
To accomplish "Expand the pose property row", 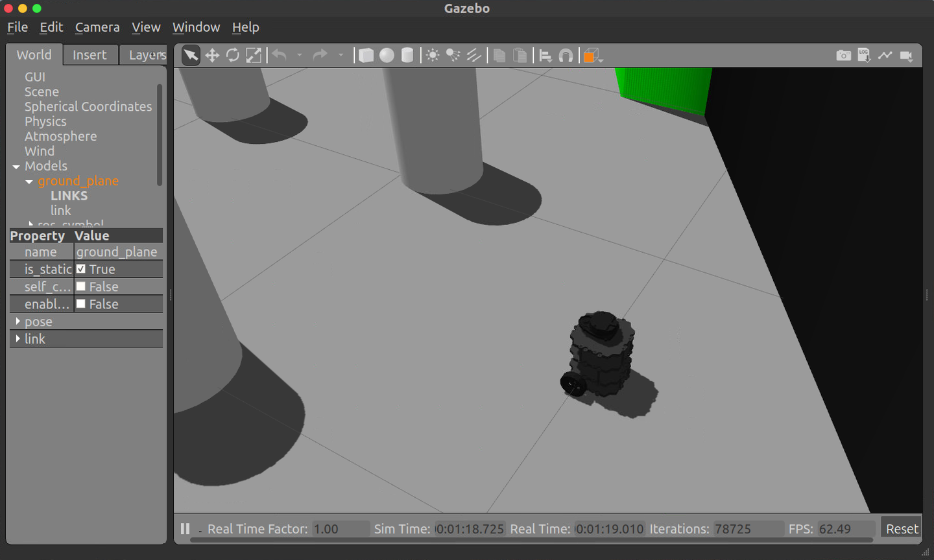I will pyautogui.click(x=18, y=321).
